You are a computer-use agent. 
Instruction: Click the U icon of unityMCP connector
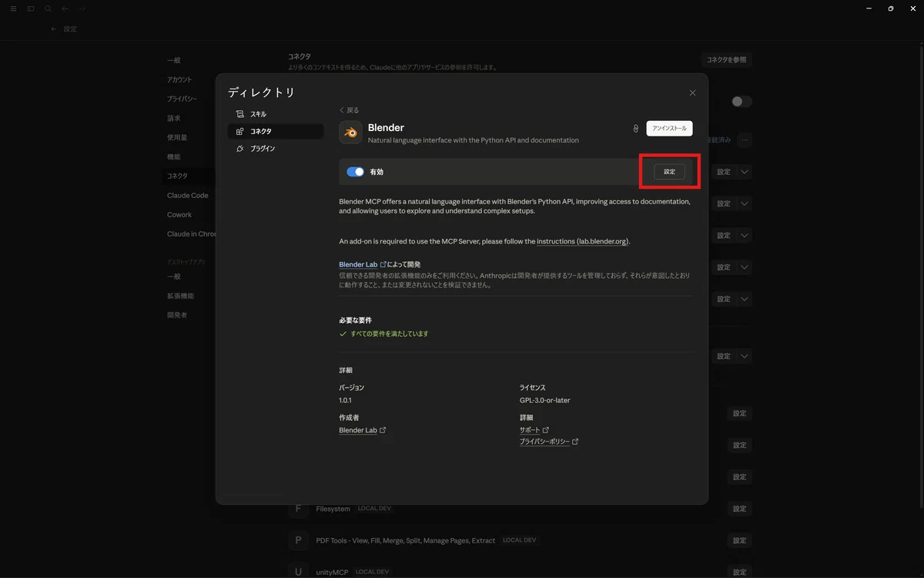click(x=298, y=571)
